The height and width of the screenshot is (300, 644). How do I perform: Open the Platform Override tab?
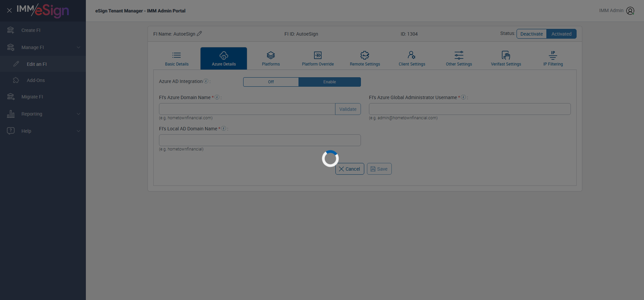pyautogui.click(x=318, y=58)
